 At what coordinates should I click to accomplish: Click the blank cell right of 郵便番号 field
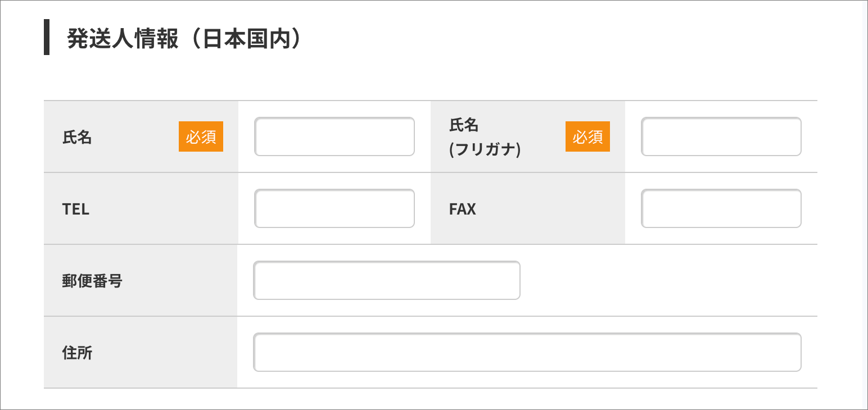[669, 280]
